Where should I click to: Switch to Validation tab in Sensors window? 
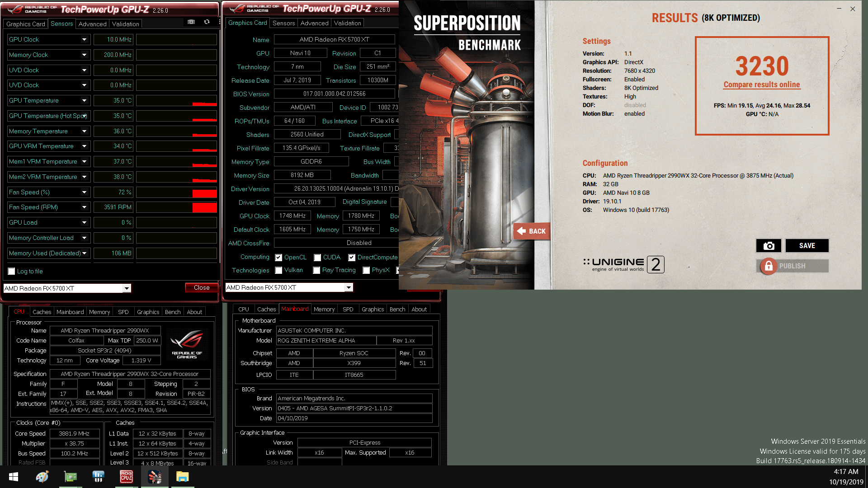coord(126,24)
